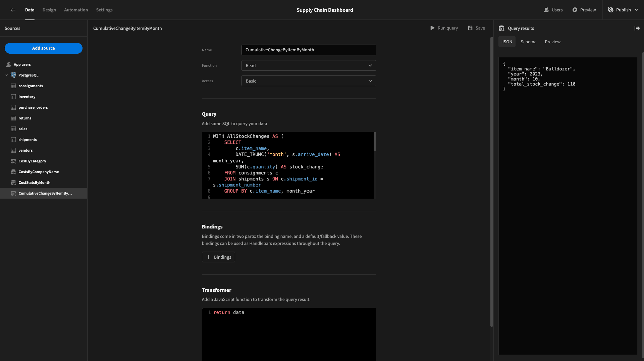Click the Supply Chain Dashboard title
This screenshot has width=644, height=361.
click(x=325, y=10)
